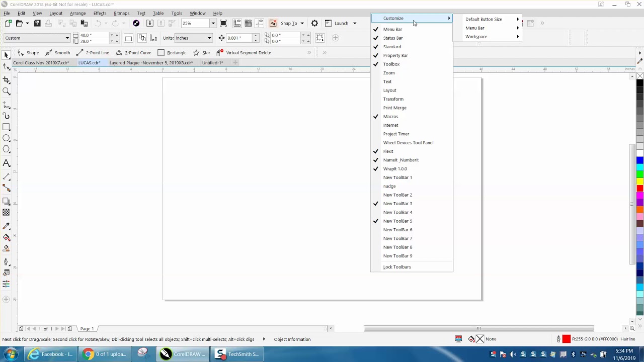
Task: Open the Effects menu
Action: [100, 13]
